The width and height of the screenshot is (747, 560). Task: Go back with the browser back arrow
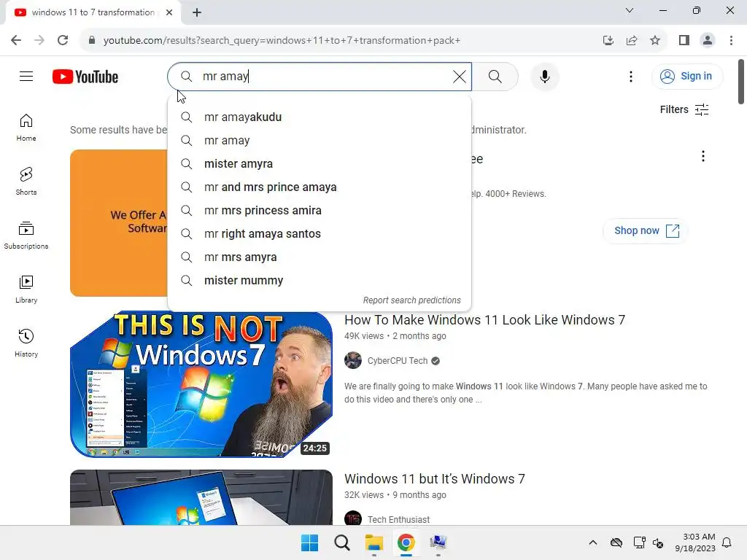click(x=16, y=41)
